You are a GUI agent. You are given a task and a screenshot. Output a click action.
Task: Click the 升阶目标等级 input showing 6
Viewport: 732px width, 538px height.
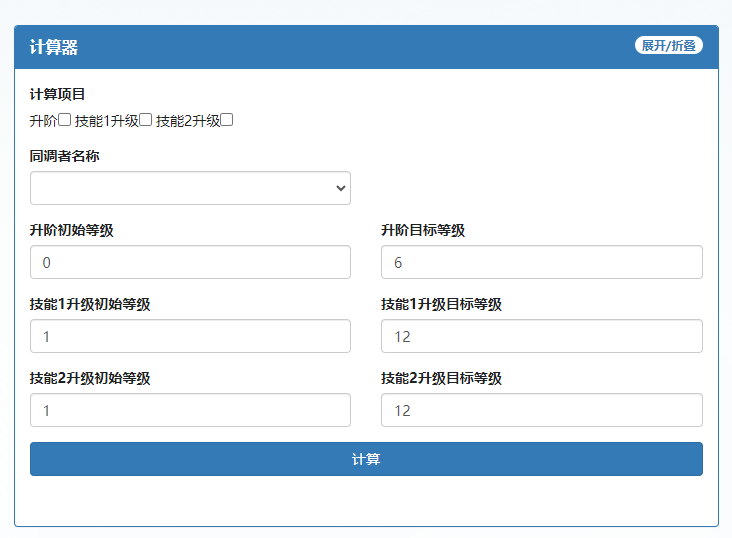coord(541,262)
